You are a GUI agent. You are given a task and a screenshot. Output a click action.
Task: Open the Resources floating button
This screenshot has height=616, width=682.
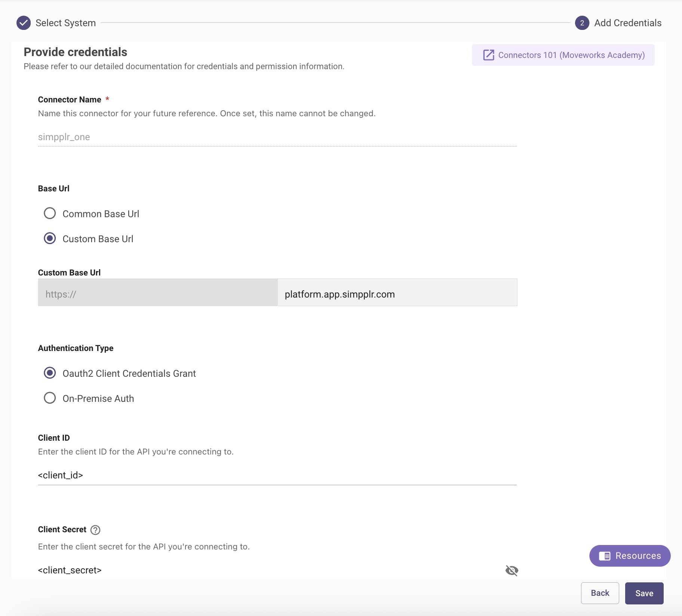[630, 556]
